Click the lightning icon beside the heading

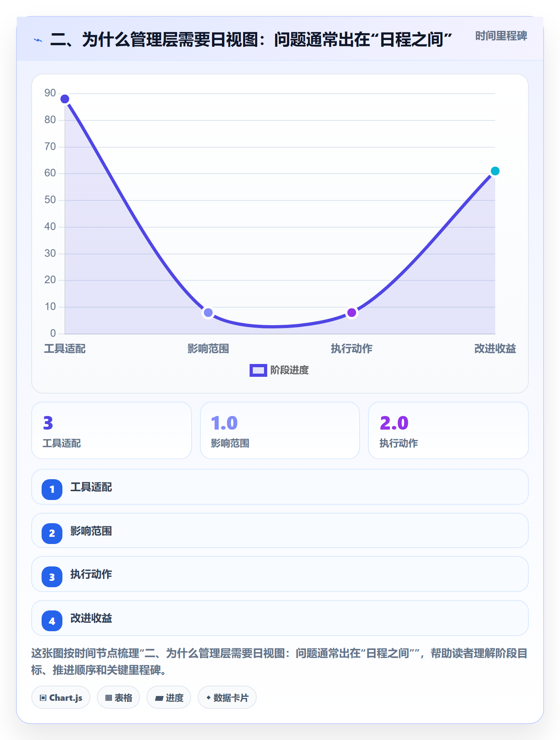coord(38,40)
